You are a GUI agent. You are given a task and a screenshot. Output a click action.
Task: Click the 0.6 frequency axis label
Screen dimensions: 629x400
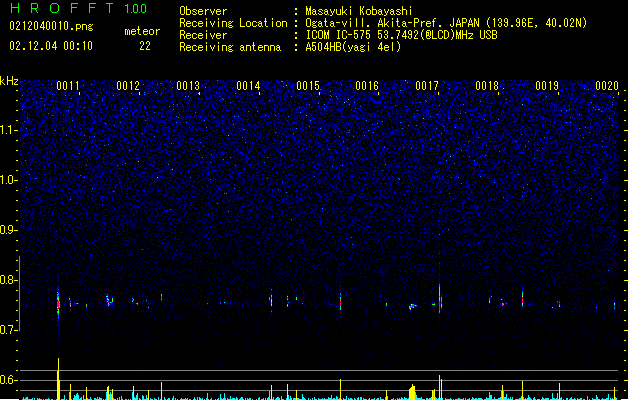pos(8,380)
